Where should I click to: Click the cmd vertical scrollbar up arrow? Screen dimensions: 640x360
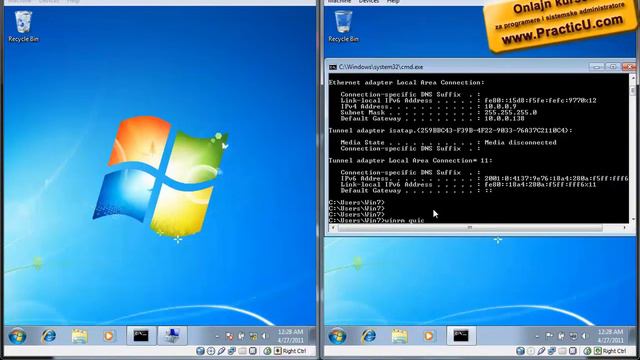pyautogui.click(x=633, y=78)
